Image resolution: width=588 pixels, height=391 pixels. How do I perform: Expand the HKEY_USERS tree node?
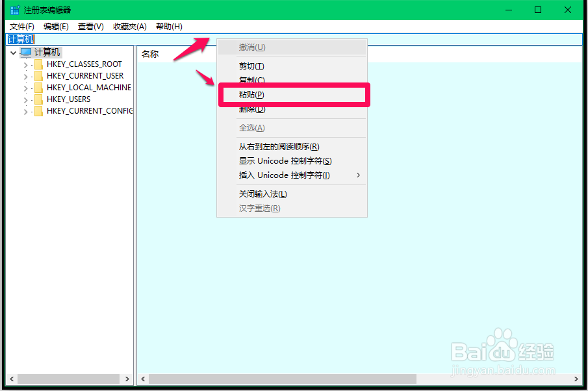point(26,99)
